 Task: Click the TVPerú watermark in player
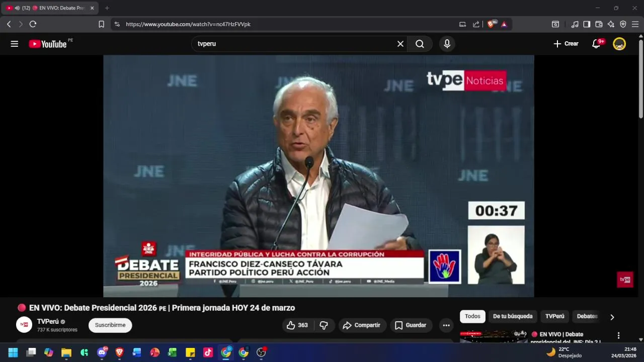tap(625, 280)
